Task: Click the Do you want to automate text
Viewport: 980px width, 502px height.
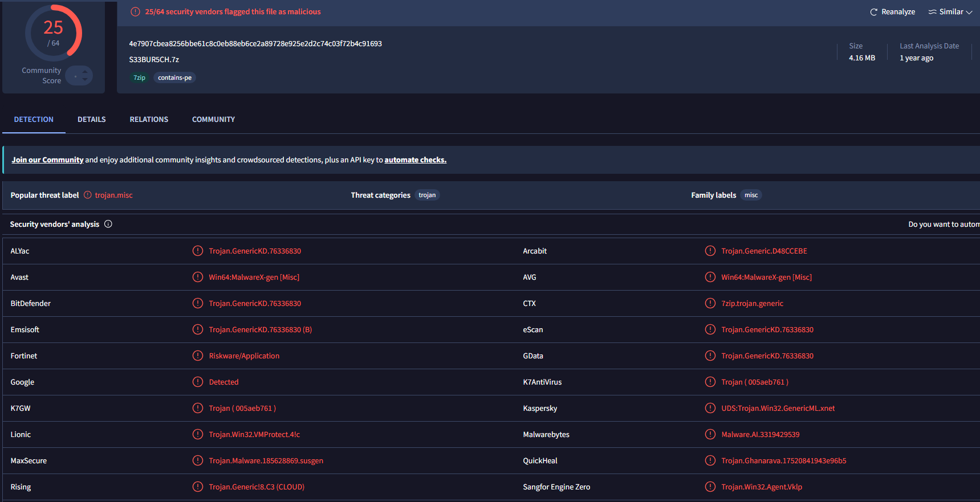Action: [x=944, y=225]
